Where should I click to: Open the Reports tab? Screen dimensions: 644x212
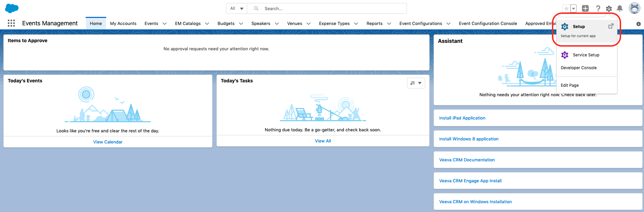(374, 23)
